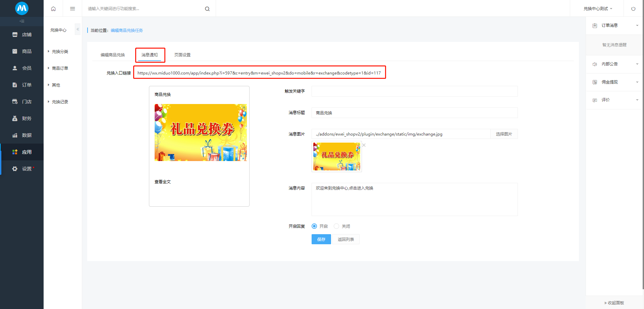
Task: Expand 佣金提现 panel chevron
Action: [x=637, y=82]
